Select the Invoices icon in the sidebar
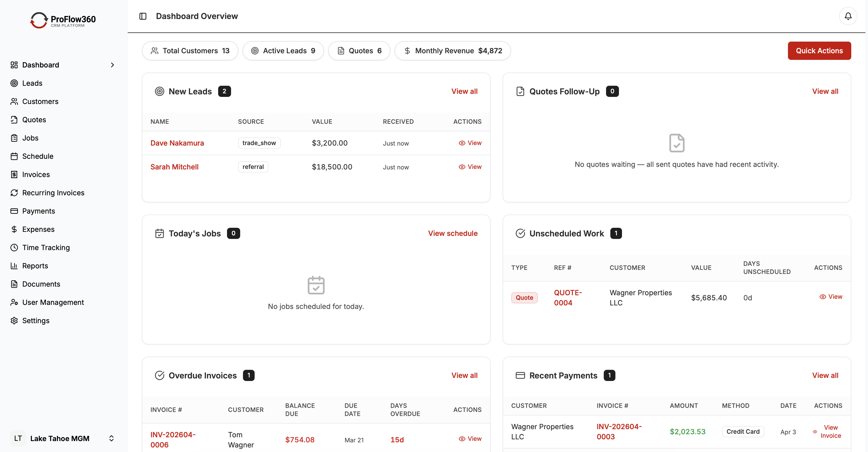 click(x=14, y=175)
